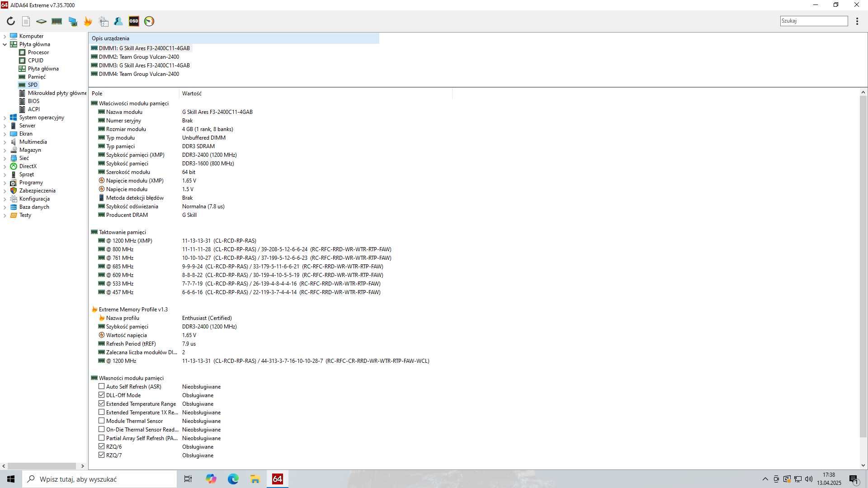Screen dimensions: 868x488
Task: Open Procesor in the tree
Action: pyautogui.click(x=38, y=52)
